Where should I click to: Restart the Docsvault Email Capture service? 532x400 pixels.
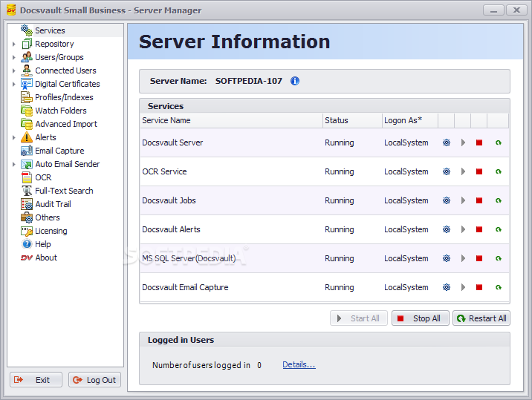pyautogui.click(x=498, y=287)
